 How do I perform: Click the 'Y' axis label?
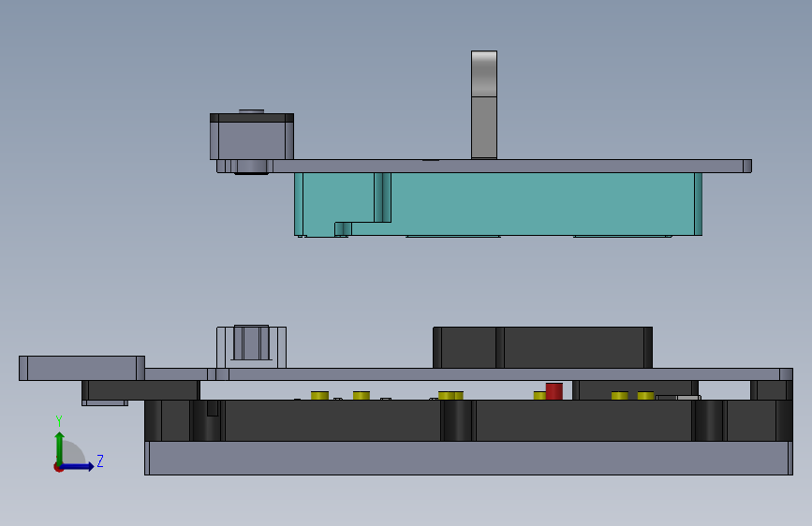(x=59, y=421)
